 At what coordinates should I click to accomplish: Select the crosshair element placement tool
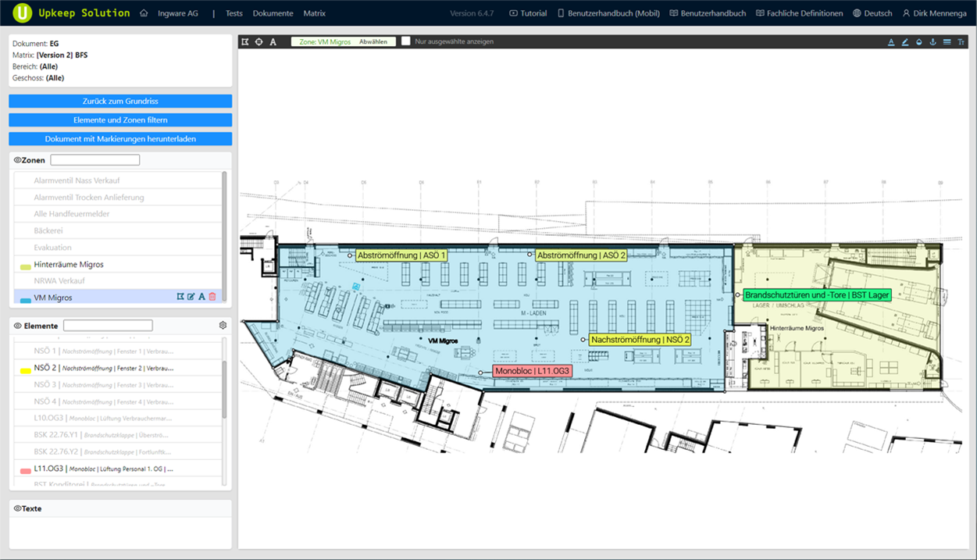pos(259,41)
